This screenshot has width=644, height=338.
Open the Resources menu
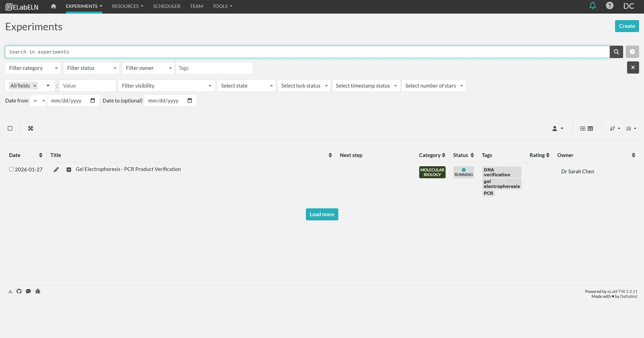(x=127, y=6)
